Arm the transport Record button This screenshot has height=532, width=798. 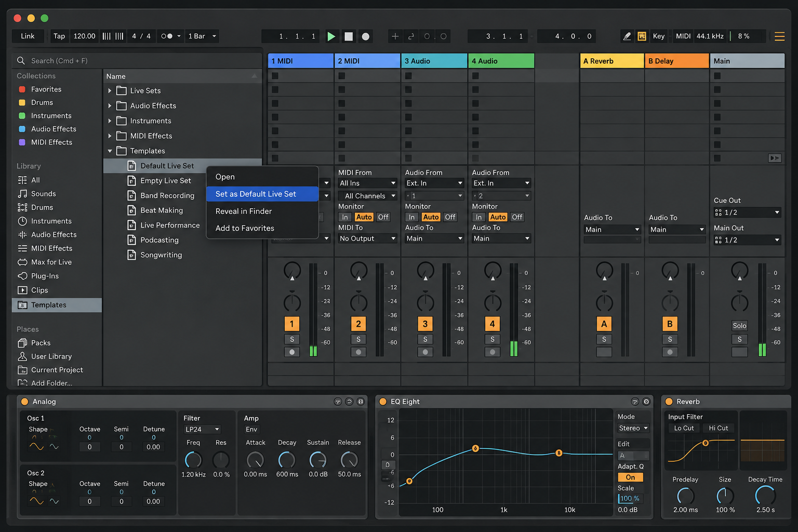[x=366, y=36]
